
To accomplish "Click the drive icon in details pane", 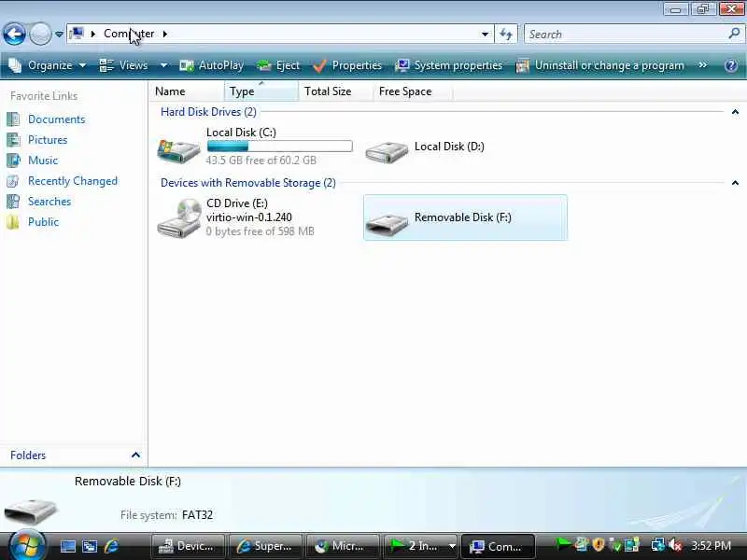I will (30, 511).
